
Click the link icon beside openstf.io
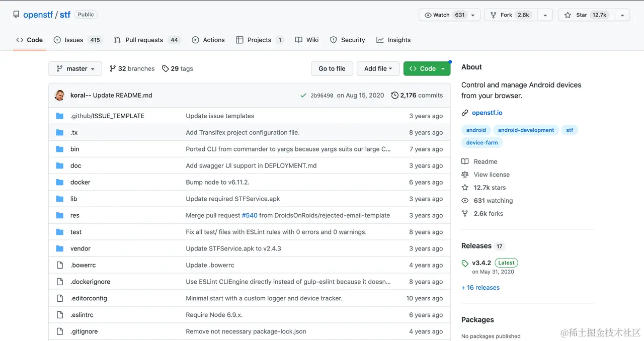pyautogui.click(x=465, y=113)
